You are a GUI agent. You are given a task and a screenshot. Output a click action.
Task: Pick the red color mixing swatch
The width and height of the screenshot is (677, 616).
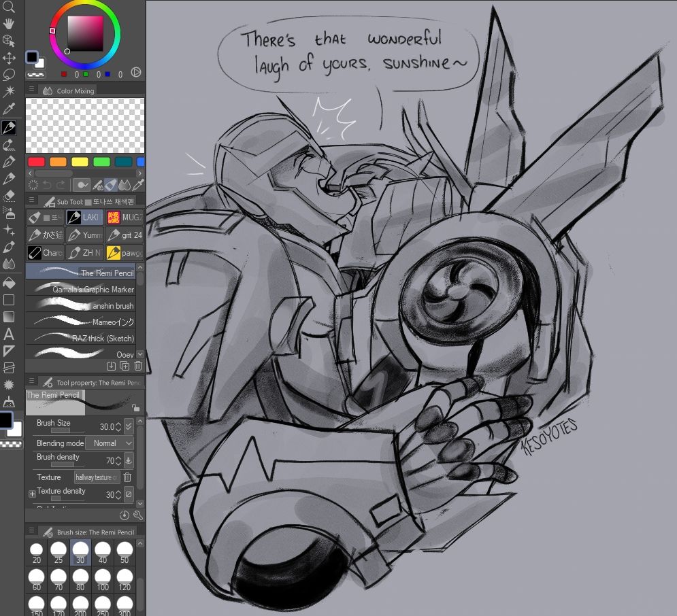coord(36,161)
